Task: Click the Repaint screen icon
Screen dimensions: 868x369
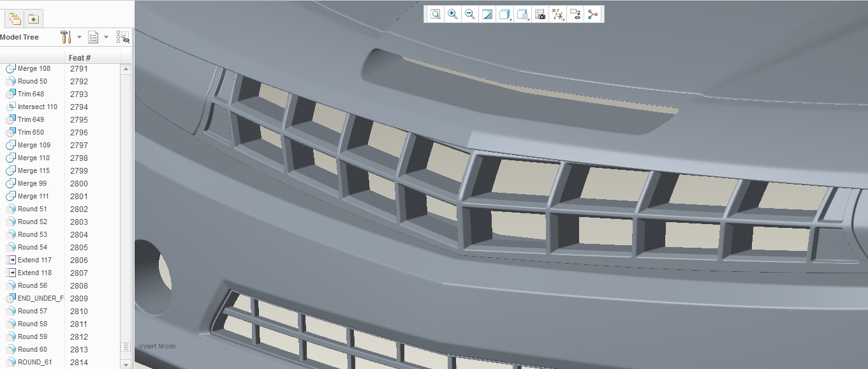Action: click(x=487, y=14)
